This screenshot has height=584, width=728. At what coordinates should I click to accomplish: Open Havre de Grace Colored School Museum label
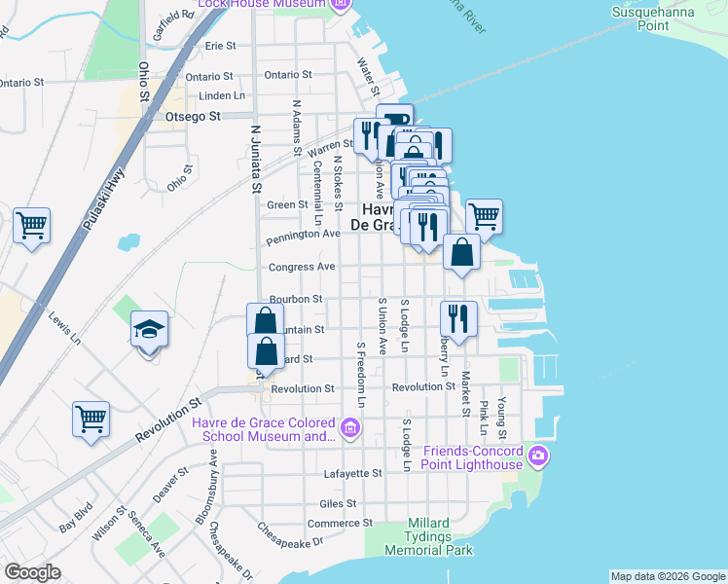(x=264, y=429)
